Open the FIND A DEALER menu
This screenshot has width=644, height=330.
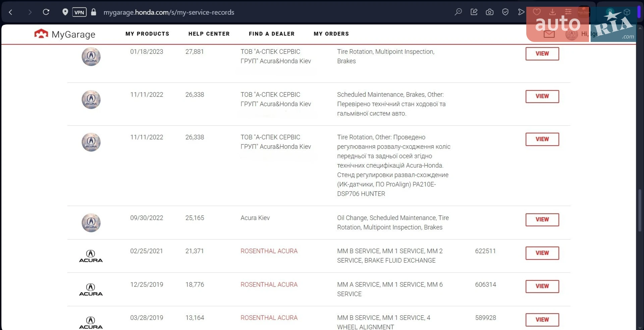272,34
